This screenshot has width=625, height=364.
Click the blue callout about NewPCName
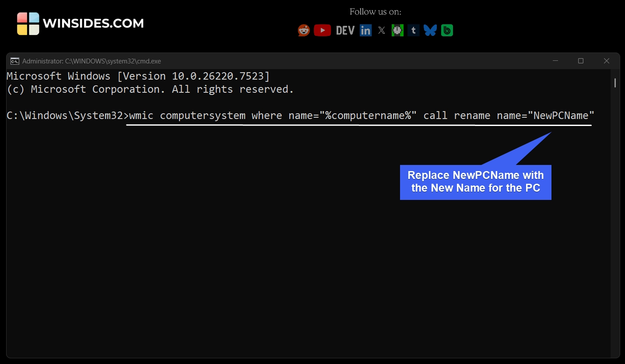click(x=475, y=182)
